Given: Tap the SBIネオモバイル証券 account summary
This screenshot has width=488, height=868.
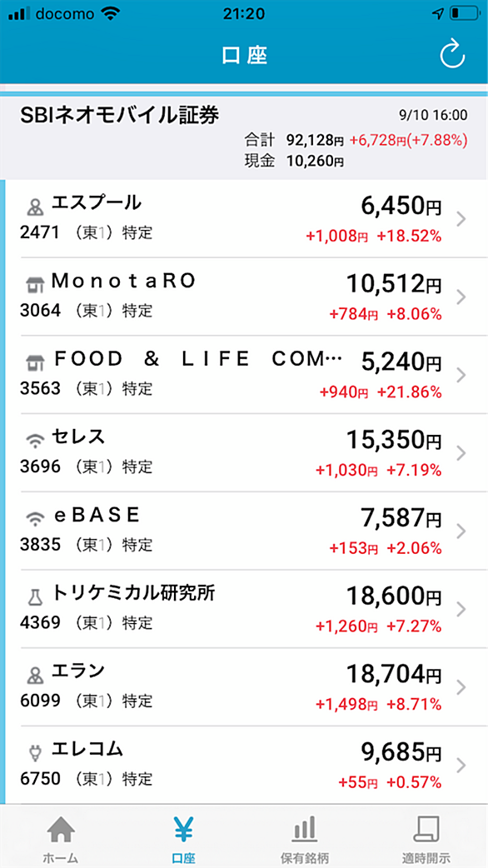Looking at the screenshot, I should point(244,137).
